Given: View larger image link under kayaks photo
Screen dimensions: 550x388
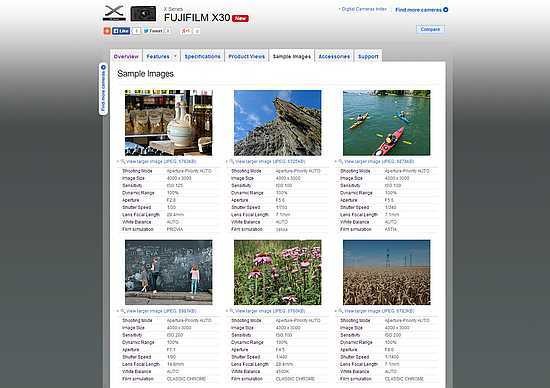Looking at the screenshot, I should [x=379, y=161].
